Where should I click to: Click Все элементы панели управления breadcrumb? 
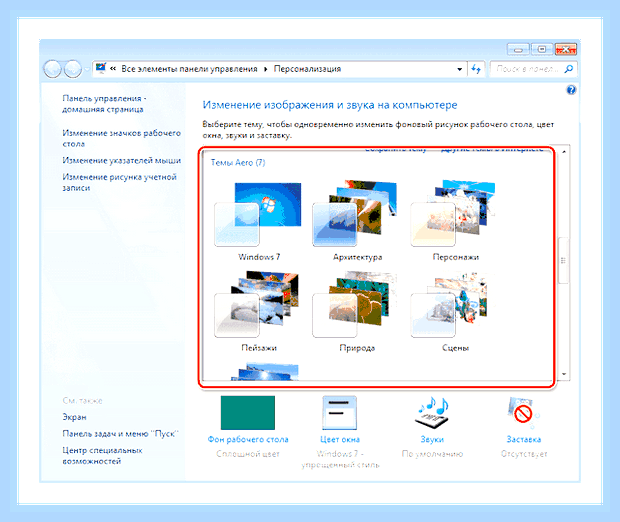pos(189,69)
